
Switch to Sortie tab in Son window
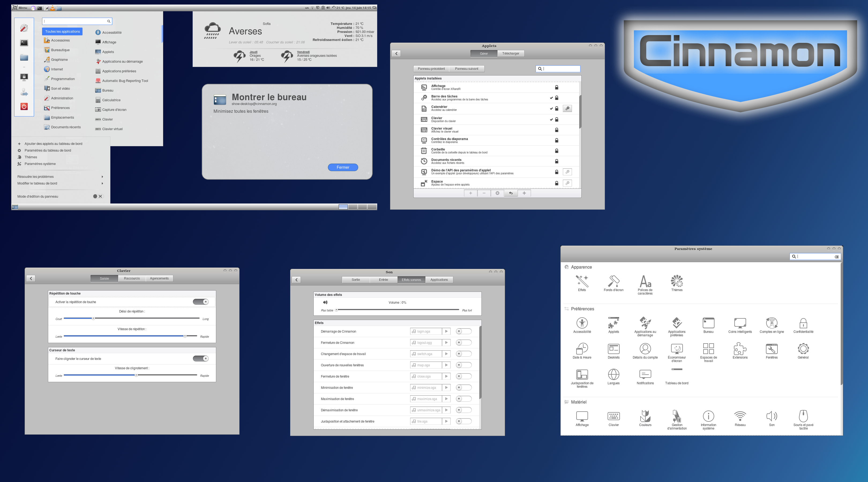[356, 280]
